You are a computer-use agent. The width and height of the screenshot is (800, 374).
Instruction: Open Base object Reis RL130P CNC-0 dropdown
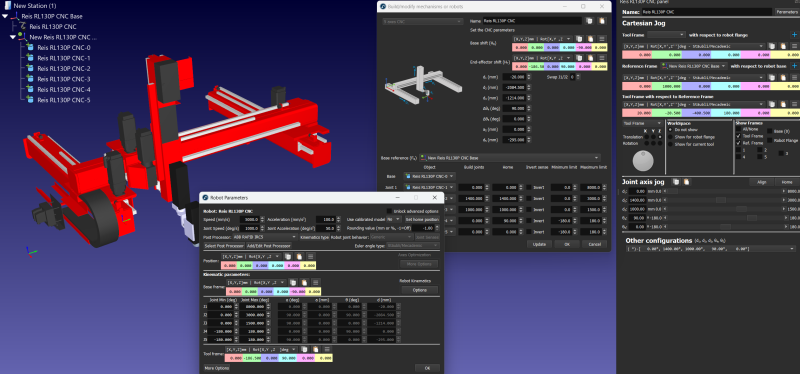click(x=430, y=177)
